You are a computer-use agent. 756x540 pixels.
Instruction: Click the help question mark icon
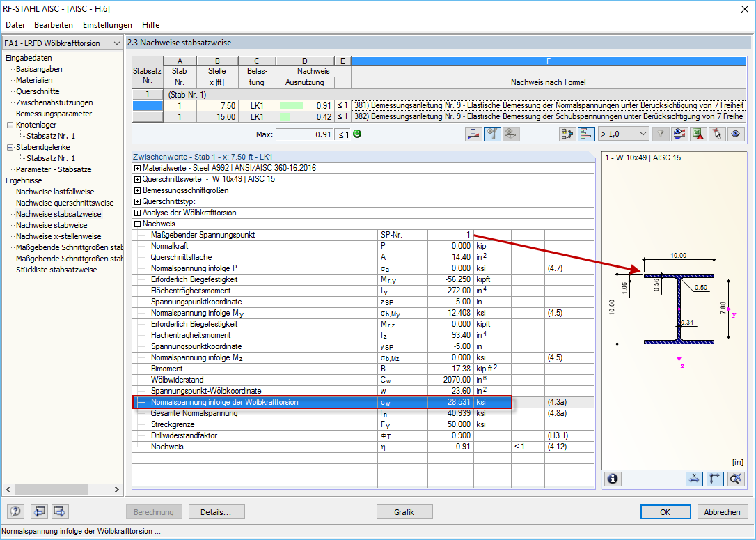coord(15,511)
